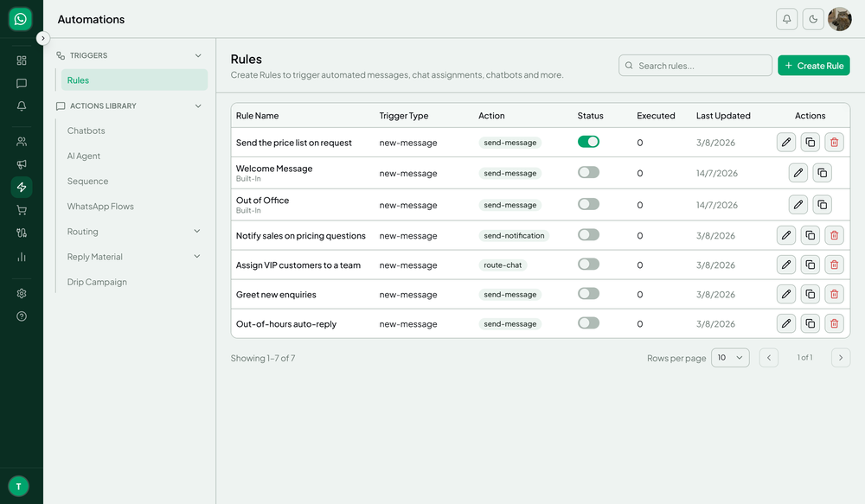
Task: Open the Rows per page dropdown
Action: 730,358
